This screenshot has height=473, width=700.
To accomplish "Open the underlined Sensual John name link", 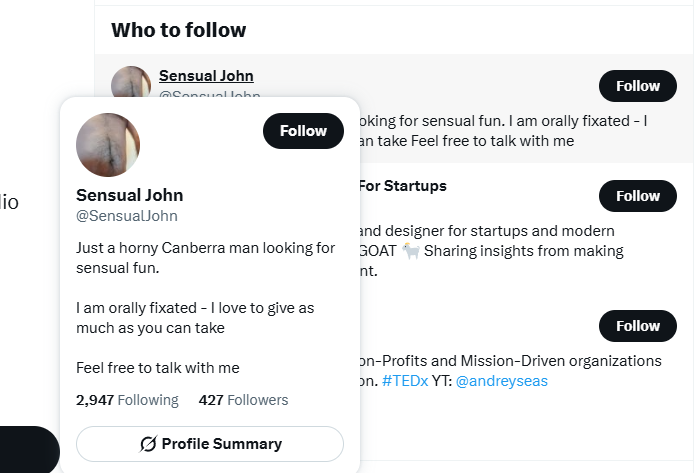I will [x=206, y=76].
